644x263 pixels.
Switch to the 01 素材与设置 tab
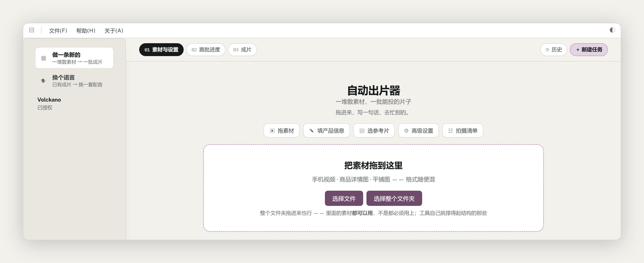(161, 50)
